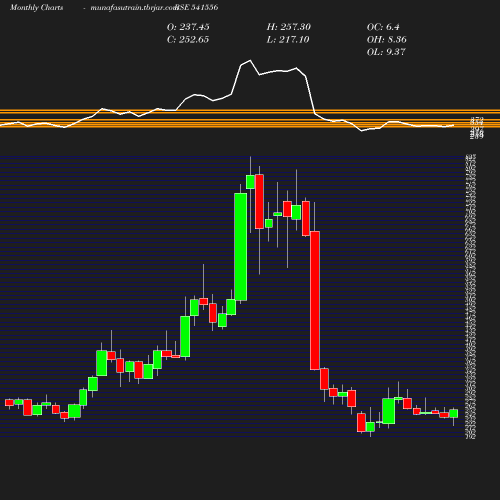Click the "OL: 9.37" reading

pos(386,52)
